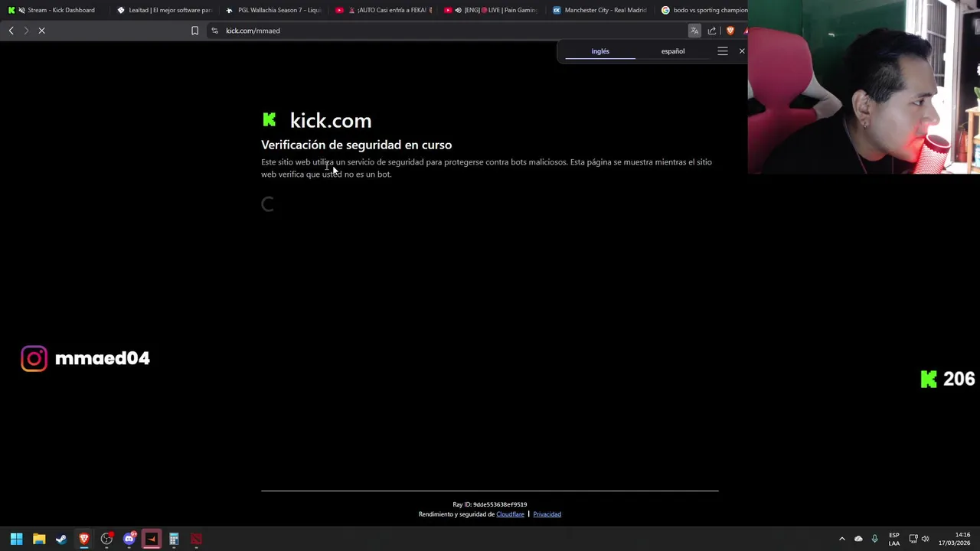Stop the page loading with the X button
The width and height of the screenshot is (980, 551).
[x=42, y=31]
